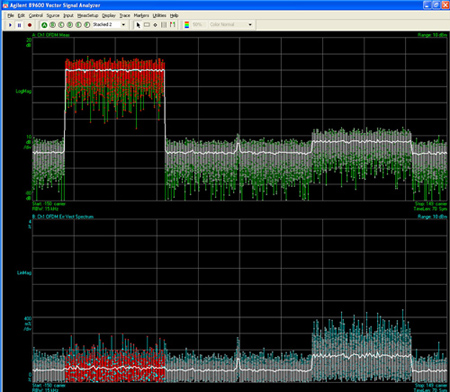This screenshot has height=392, width=450.
Task: Click the red record button
Action: tap(29, 25)
